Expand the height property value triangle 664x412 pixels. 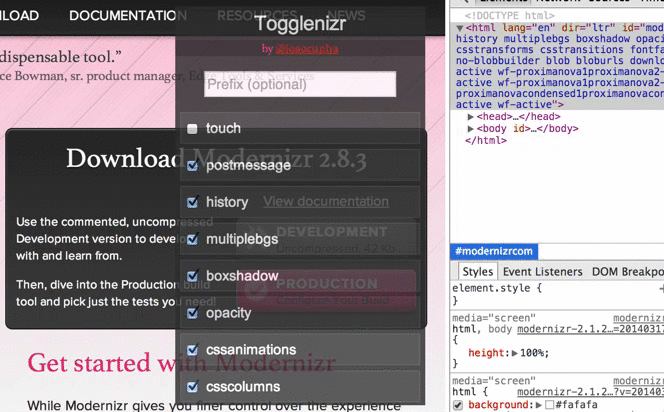pyautogui.click(x=515, y=353)
